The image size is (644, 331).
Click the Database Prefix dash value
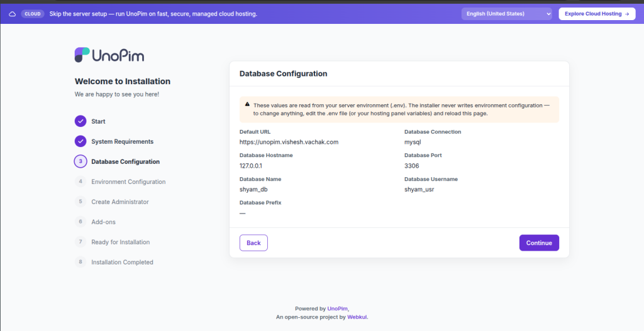click(242, 214)
